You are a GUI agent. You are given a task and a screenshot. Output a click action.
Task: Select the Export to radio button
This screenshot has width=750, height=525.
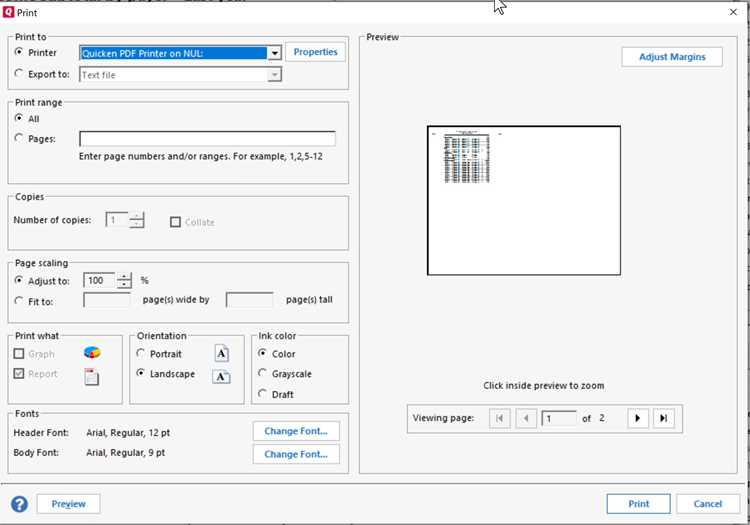point(19,73)
